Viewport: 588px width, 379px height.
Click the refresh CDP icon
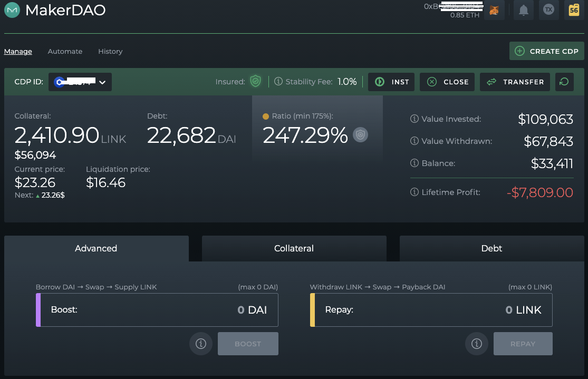(564, 82)
